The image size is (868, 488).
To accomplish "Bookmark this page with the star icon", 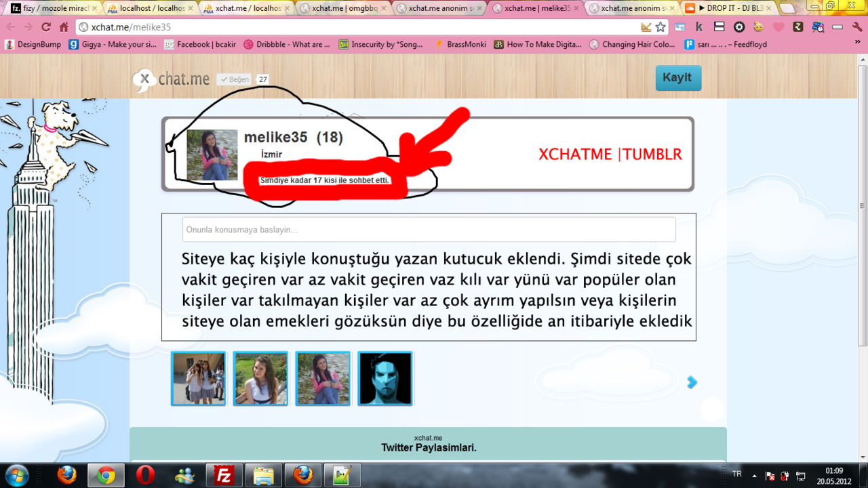I will pos(660,27).
